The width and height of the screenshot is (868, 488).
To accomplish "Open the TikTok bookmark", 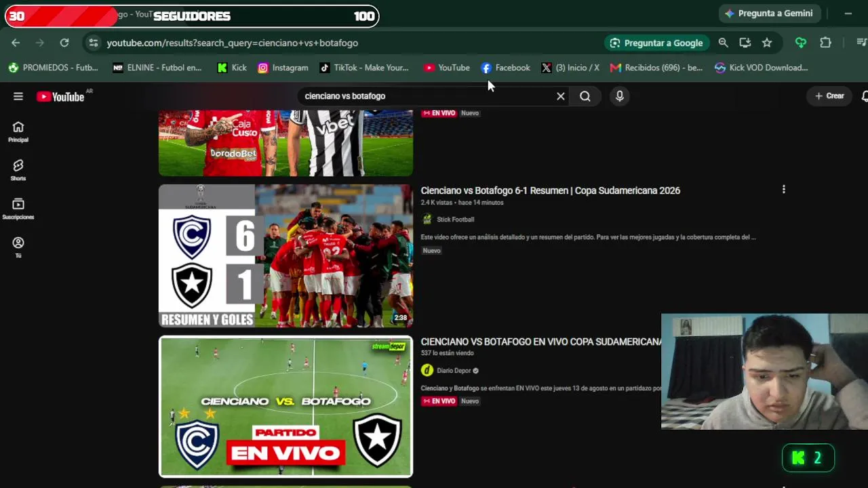I will [364, 68].
